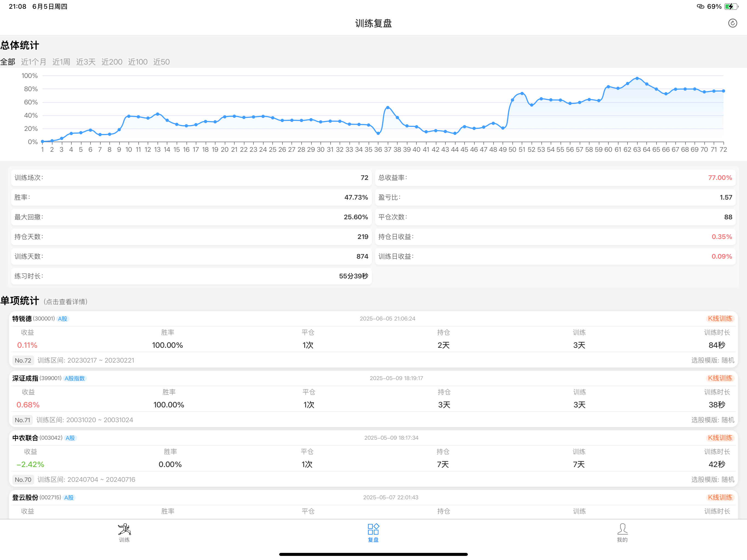Open the 中农联合 (003042) training record
The height and width of the screenshot is (560, 747).
click(x=373, y=458)
